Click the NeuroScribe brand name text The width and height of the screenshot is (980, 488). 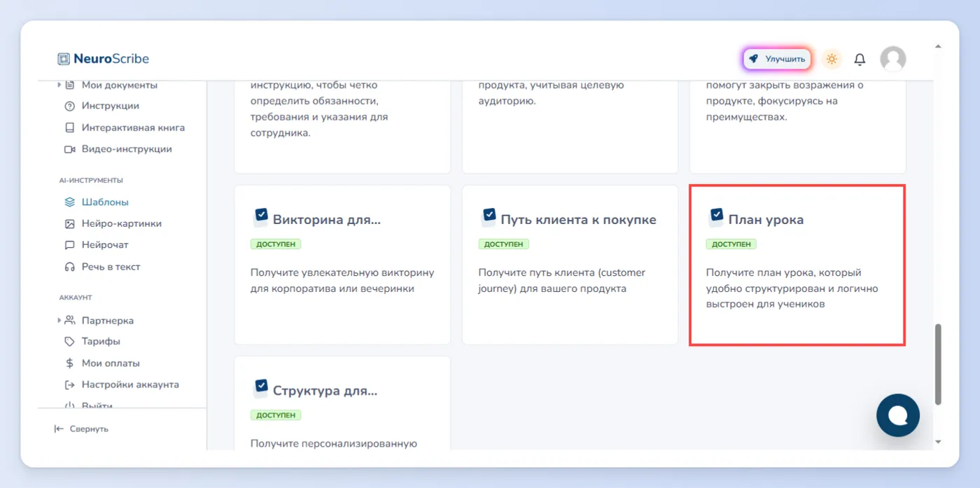point(111,59)
